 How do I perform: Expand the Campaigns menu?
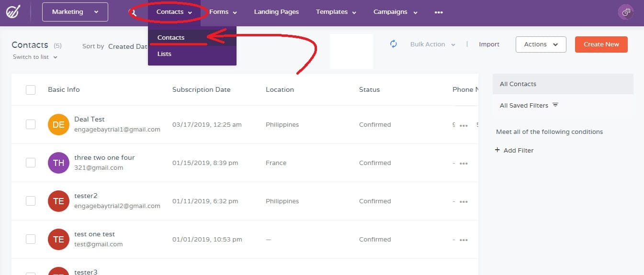click(395, 12)
